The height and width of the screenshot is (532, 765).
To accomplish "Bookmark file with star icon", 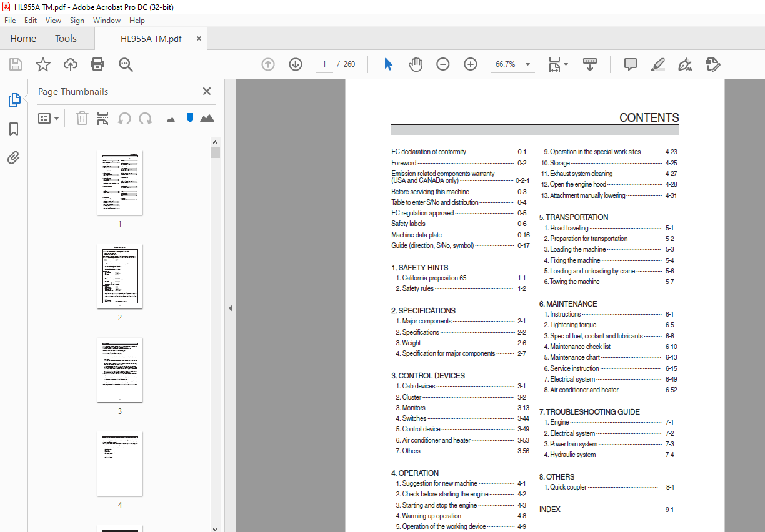I will pyautogui.click(x=42, y=64).
